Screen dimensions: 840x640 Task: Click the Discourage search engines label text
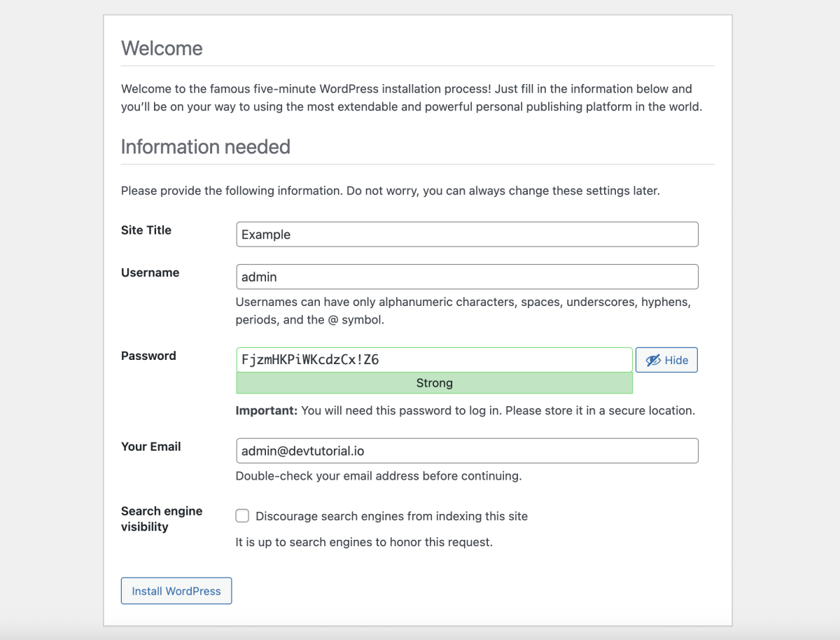click(391, 516)
